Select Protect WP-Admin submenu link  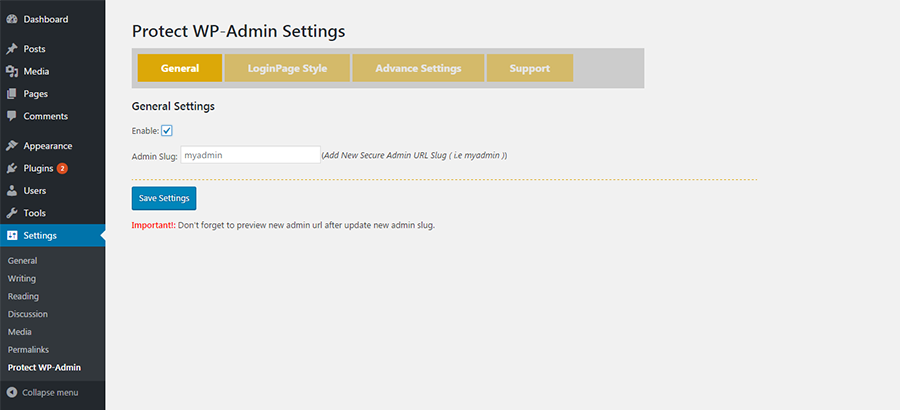click(x=44, y=368)
